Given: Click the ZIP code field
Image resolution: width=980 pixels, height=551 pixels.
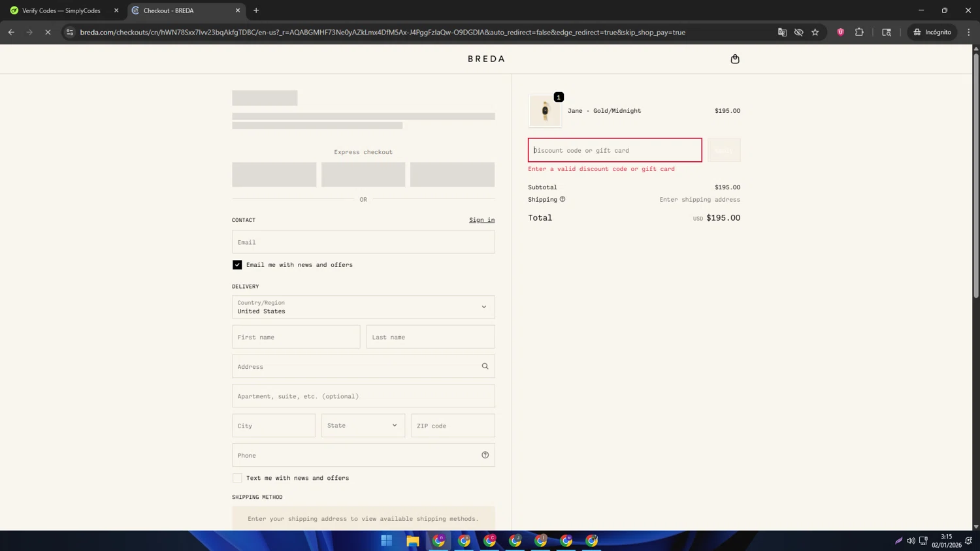Looking at the screenshot, I should 453,426.
